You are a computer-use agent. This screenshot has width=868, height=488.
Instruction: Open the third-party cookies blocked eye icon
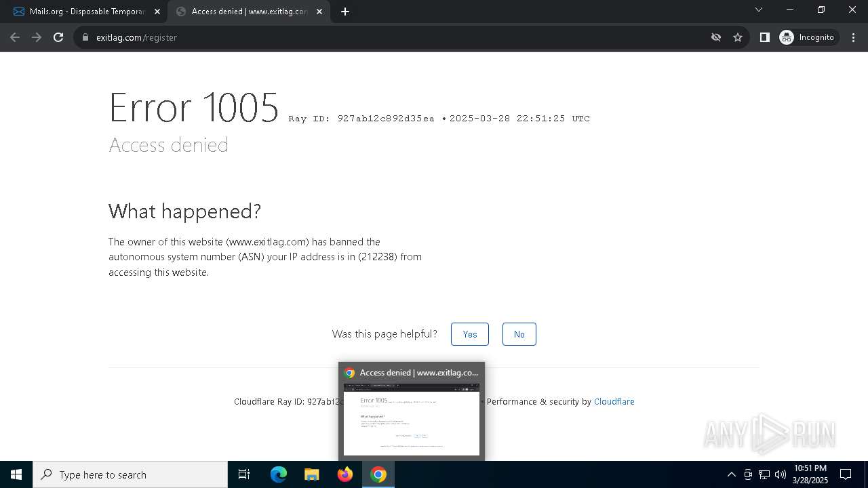tap(716, 37)
